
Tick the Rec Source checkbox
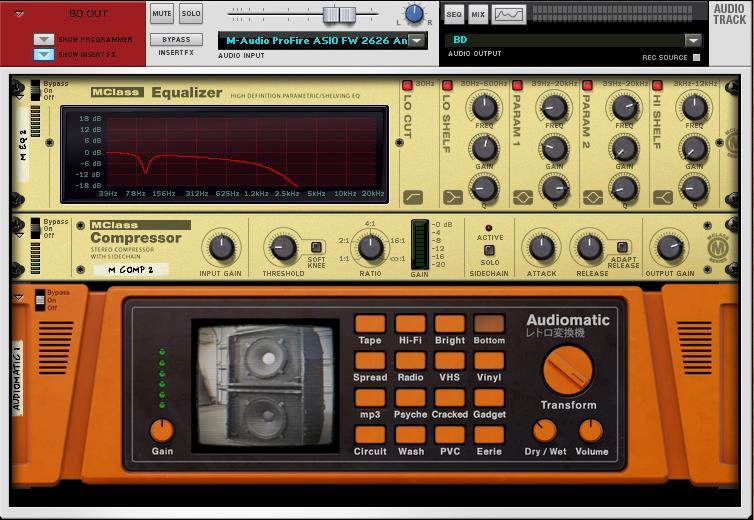[x=696, y=57]
